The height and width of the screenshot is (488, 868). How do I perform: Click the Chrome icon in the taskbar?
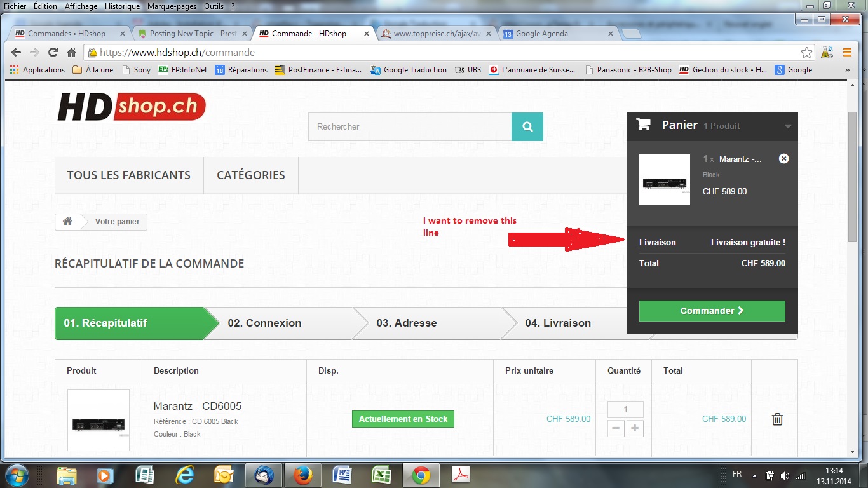tap(421, 475)
